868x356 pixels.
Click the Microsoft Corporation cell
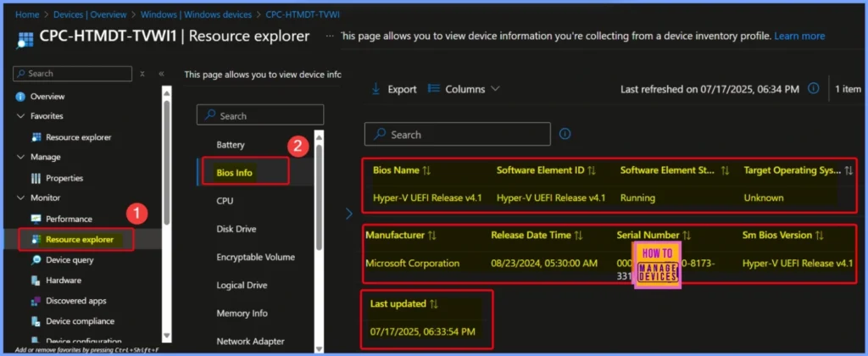pyautogui.click(x=413, y=263)
